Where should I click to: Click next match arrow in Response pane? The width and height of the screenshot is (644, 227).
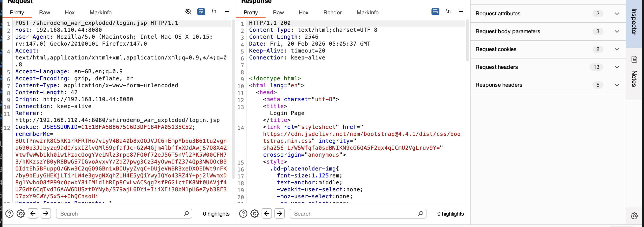pos(279,213)
